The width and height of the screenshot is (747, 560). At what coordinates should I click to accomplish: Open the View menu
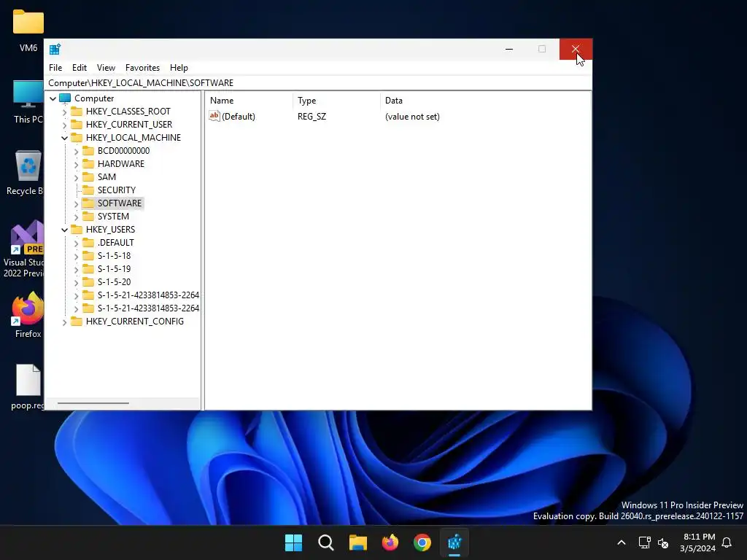[106, 68]
